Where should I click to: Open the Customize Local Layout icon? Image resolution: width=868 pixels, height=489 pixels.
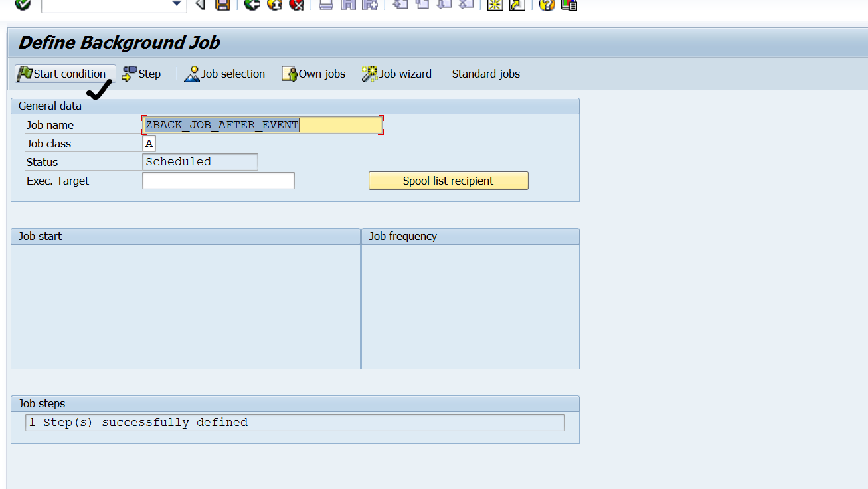569,4
